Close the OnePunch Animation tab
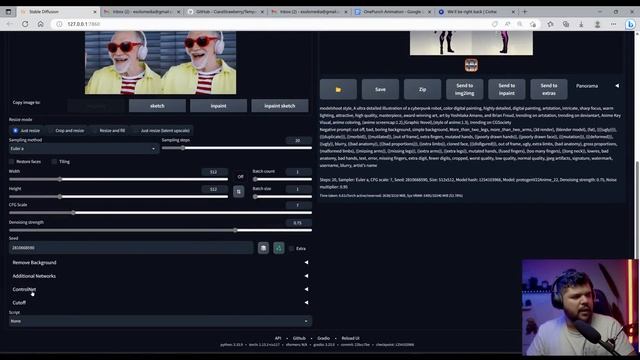 click(429, 12)
